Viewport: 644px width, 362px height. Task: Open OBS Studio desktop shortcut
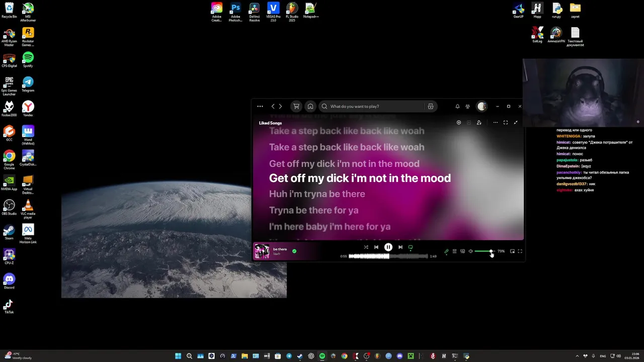(9, 208)
